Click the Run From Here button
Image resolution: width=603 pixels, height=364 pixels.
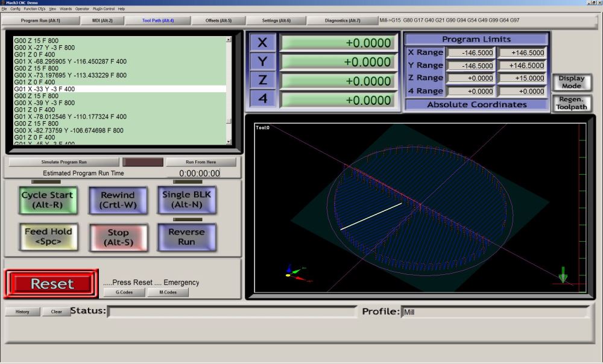(201, 162)
